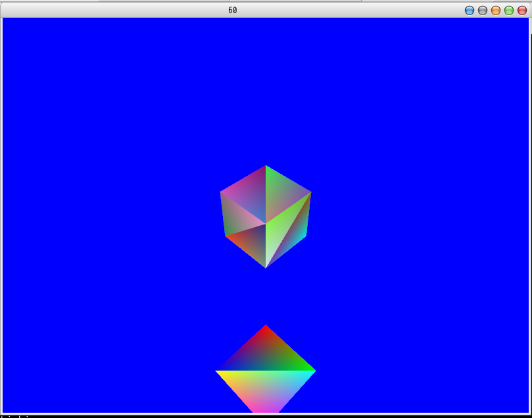Click the top vertex of the cube
Image resolution: width=532 pixels, height=418 pixels.
tap(265, 166)
